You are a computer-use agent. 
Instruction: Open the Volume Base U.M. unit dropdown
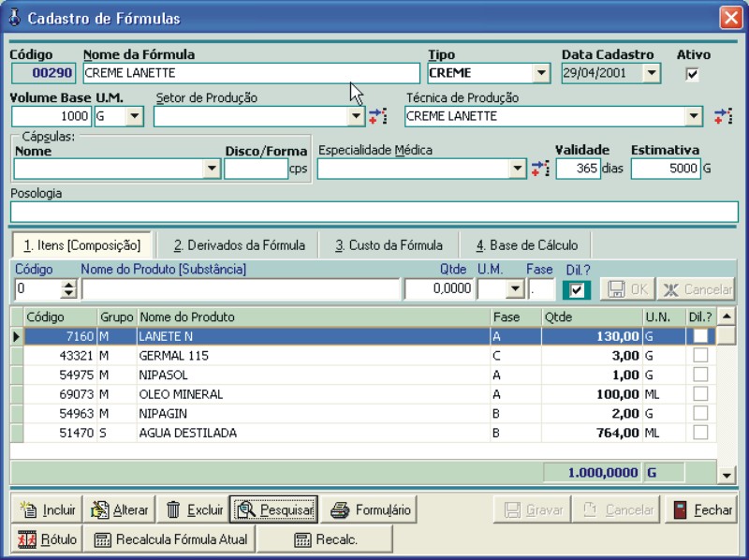click(x=135, y=116)
